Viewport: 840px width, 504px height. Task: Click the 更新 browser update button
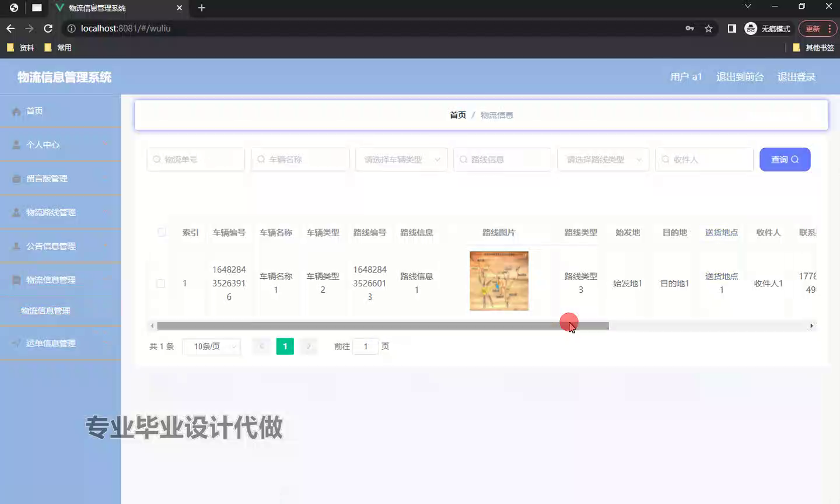point(817,29)
